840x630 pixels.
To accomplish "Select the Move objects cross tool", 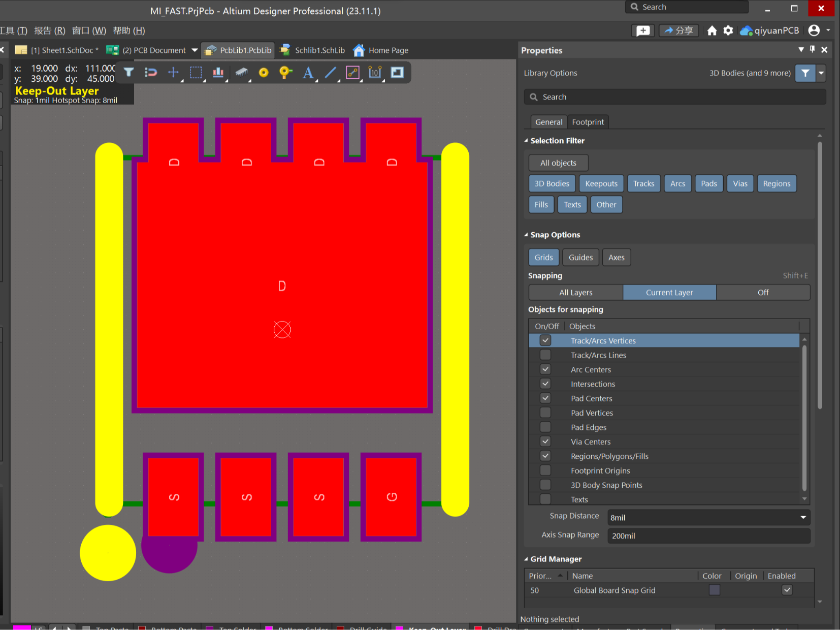I will point(173,72).
